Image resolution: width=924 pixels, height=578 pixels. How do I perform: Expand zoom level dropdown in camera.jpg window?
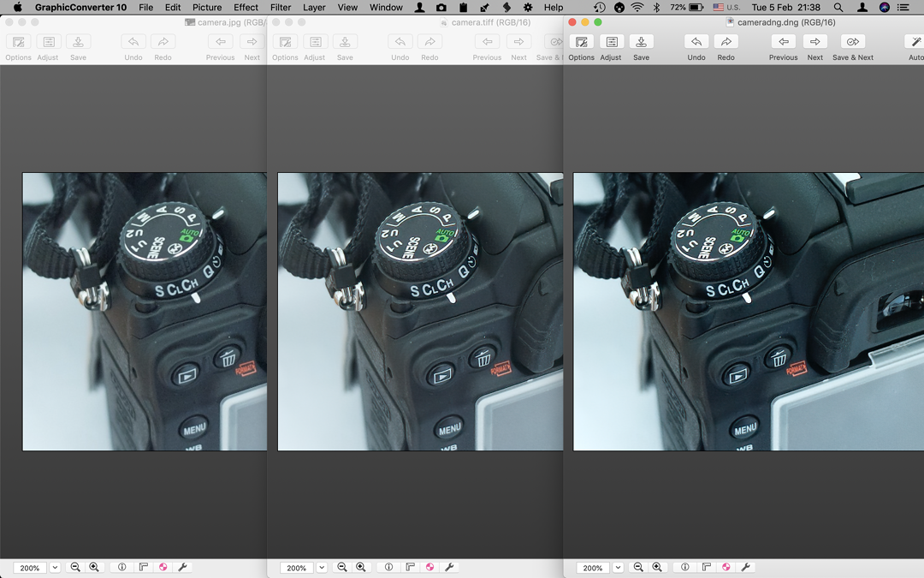[x=55, y=568]
